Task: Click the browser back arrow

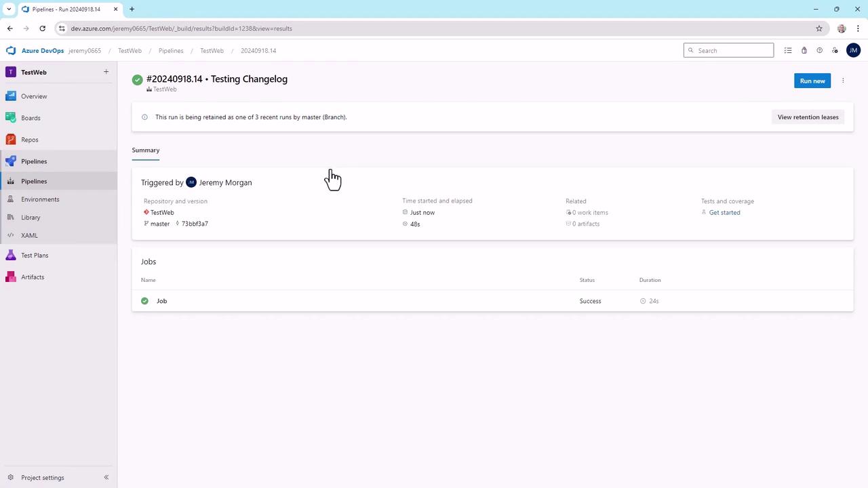Action: click(9, 28)
